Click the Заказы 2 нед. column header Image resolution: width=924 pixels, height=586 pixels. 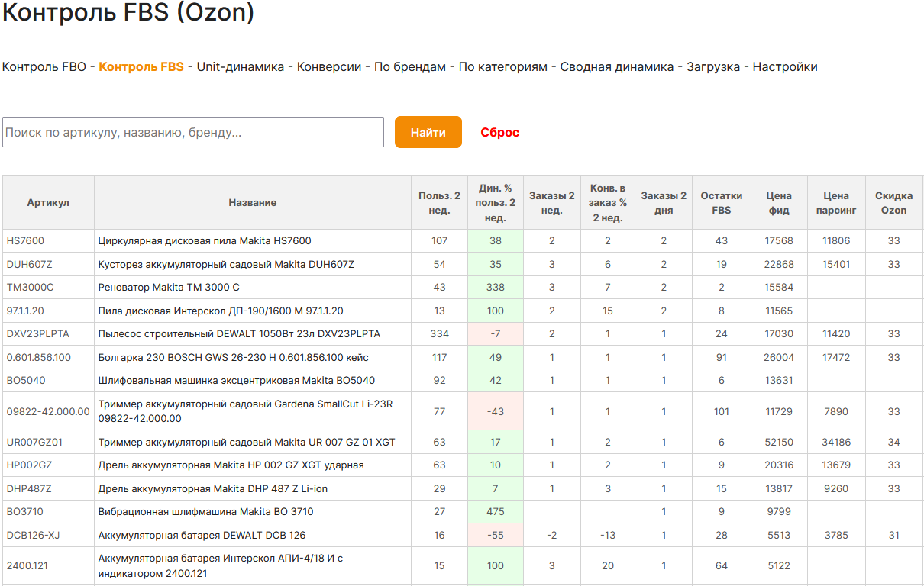pyautogui.click(x=552, y=203)
